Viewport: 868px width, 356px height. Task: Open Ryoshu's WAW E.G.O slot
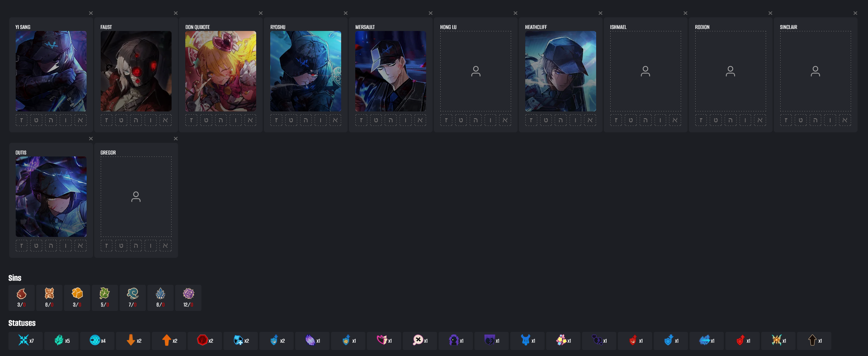click(x=321, y=120)
